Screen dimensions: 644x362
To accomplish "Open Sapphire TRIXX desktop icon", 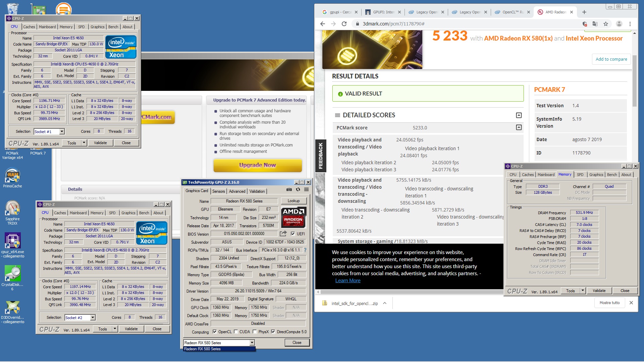I will tap(12, 213).
